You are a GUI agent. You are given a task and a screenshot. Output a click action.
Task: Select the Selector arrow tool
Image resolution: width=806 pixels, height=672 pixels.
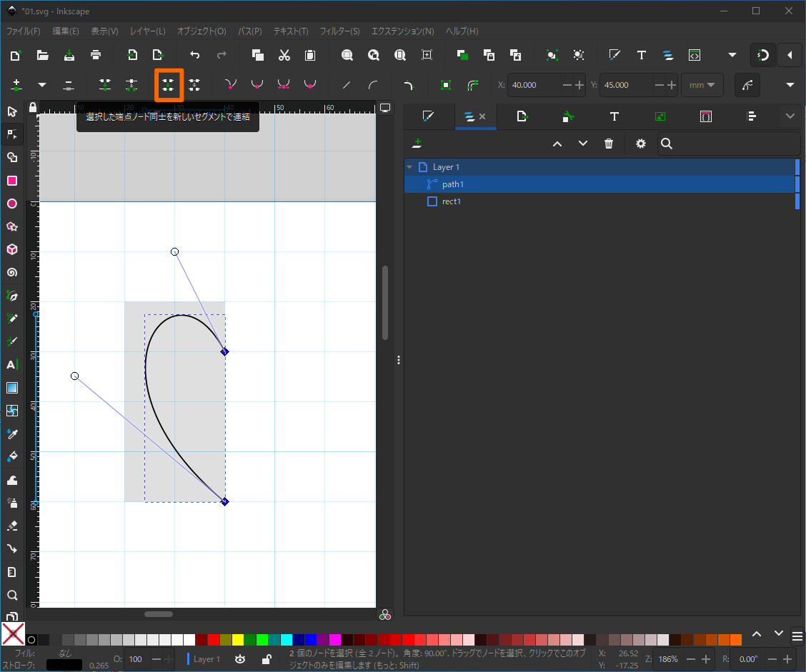pos(12,111)
